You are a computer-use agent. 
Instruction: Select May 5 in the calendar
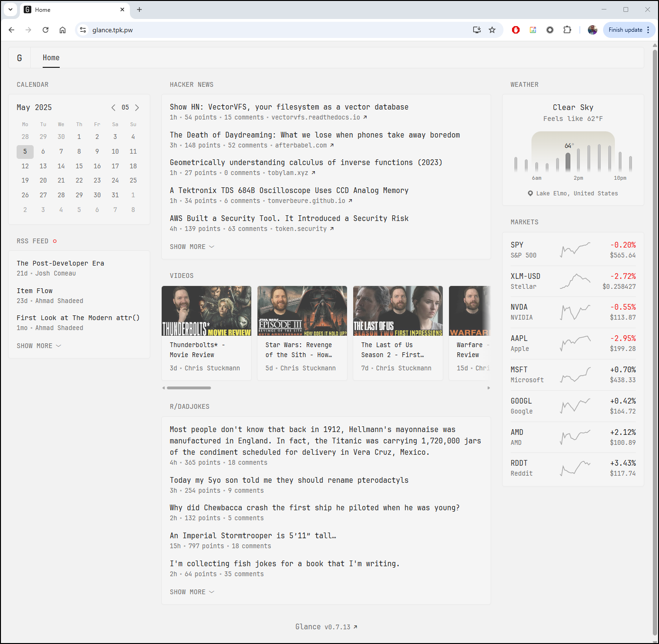25,152
